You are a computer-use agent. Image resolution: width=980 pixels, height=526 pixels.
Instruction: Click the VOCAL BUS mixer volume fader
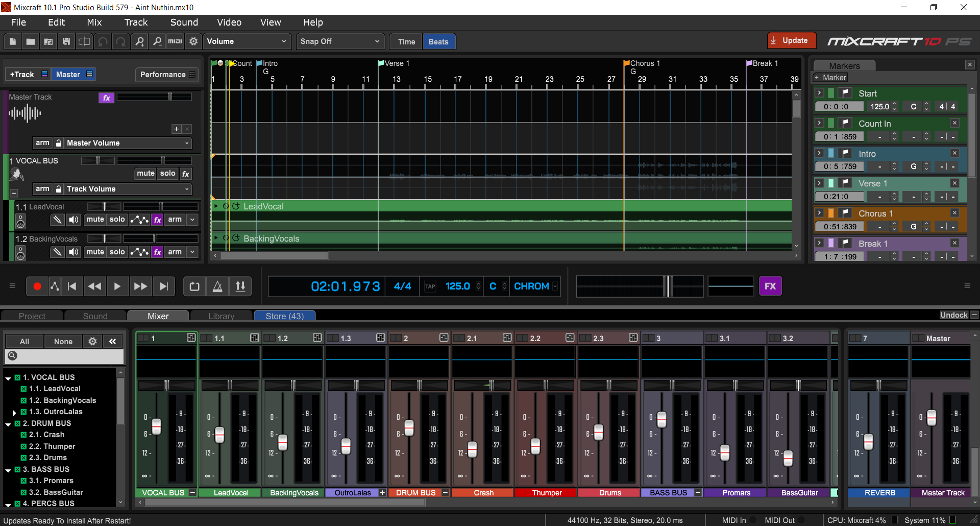pos(156,426)
